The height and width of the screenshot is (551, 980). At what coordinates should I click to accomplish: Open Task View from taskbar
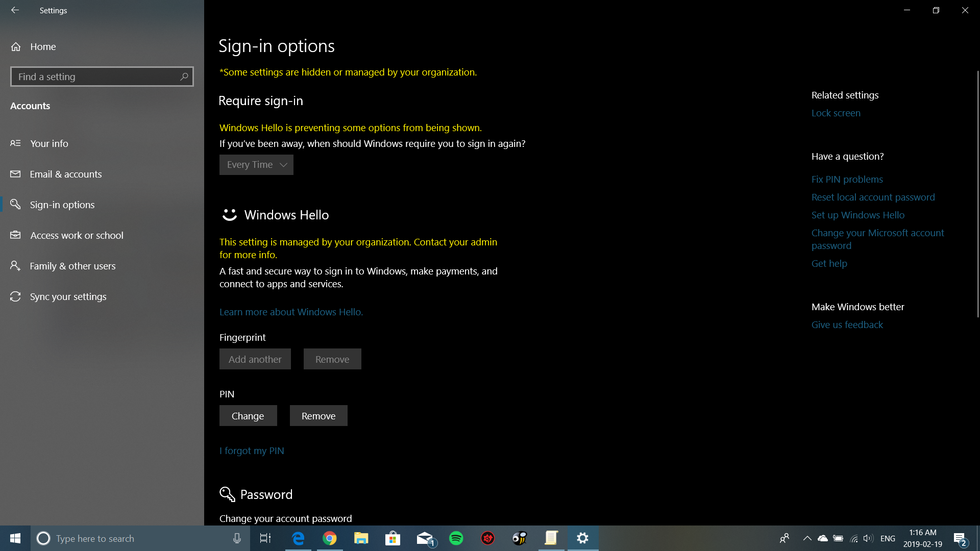coord(265,538)
